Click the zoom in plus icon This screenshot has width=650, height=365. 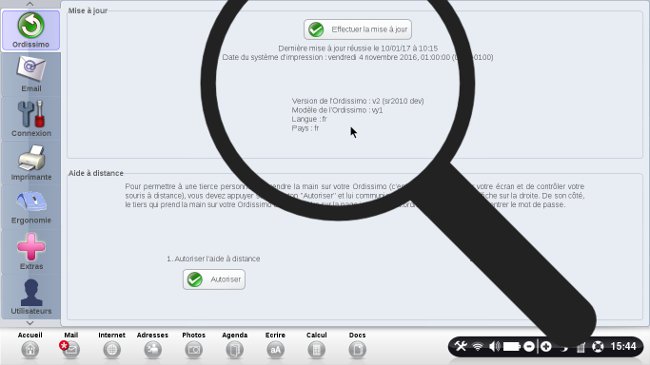coord(546,346)
